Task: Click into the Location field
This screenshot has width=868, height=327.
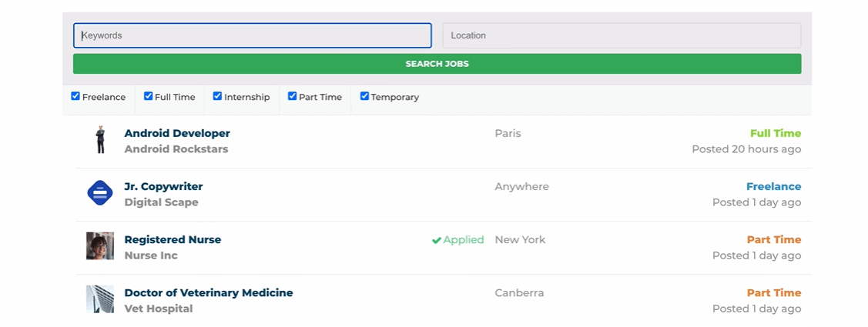Action: [x=622, y=35]
